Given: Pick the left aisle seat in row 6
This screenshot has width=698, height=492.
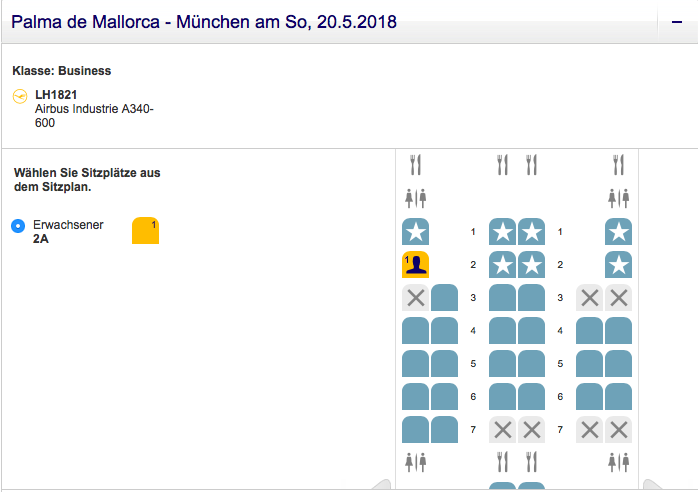Looking at the screenshot, I should pos(445,397).
